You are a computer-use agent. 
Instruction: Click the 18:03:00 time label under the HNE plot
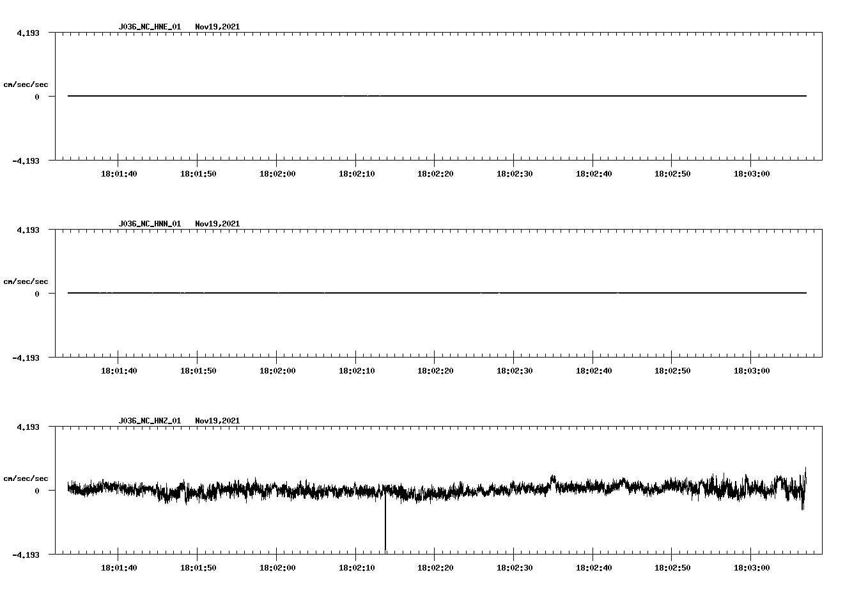[x=752, y=174]
